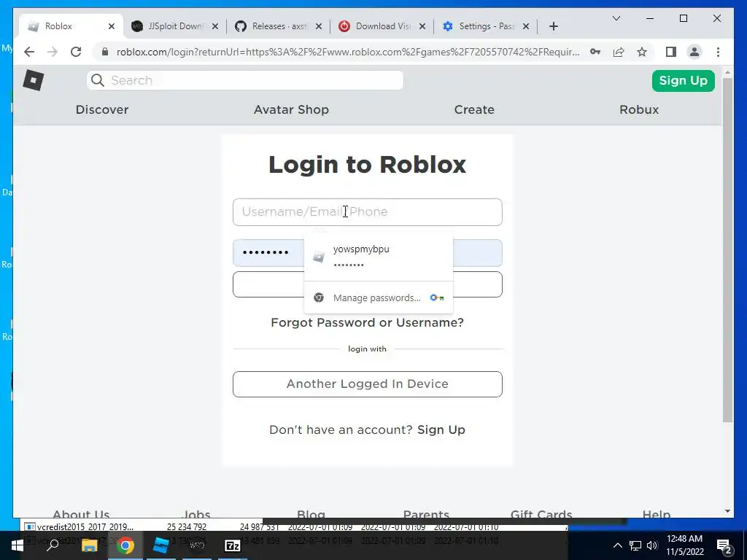747x560 pixels.
Task: Open the Windows Start menu
Action: [x=18, y=545]
